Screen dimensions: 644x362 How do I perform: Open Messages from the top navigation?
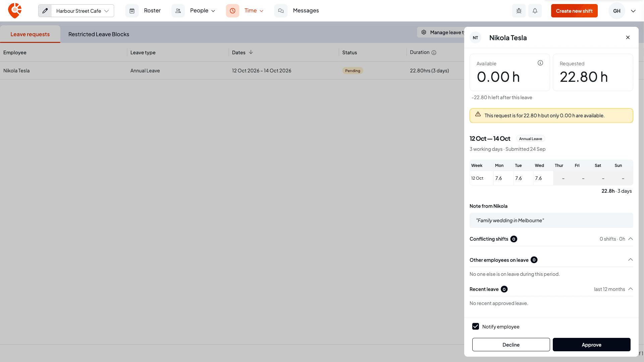click(x=306, y=11)
